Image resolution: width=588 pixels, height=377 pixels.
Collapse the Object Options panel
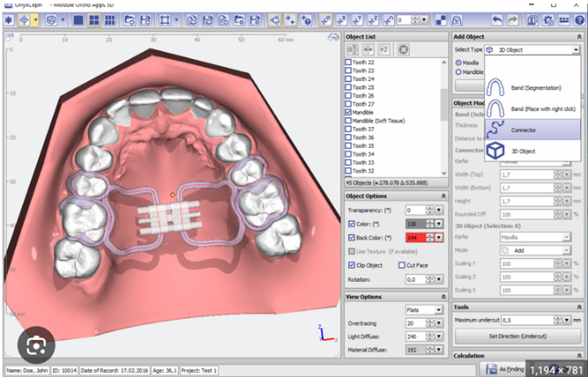[443, 196]
